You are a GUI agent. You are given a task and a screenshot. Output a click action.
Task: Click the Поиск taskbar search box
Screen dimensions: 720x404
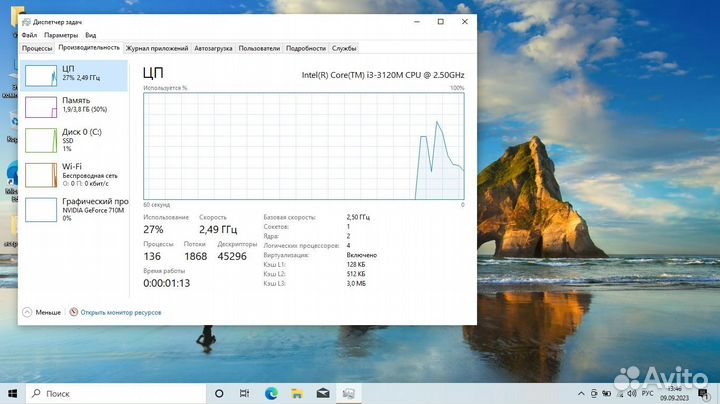(116, 393)
